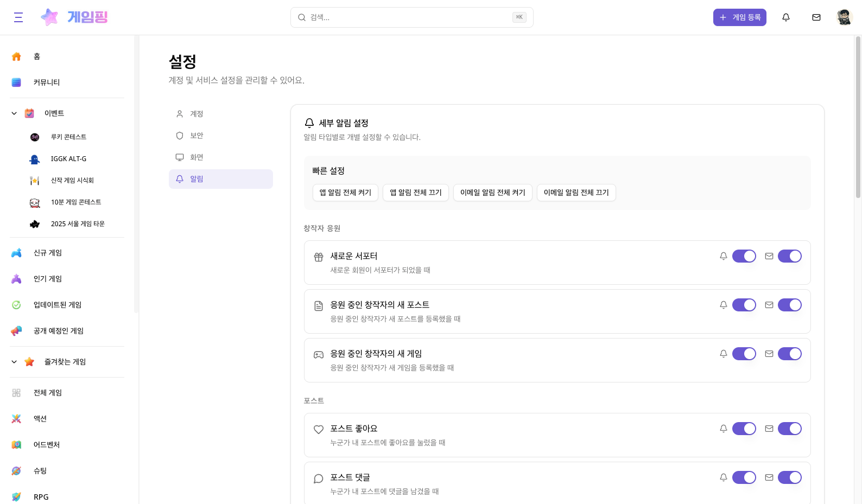Click the 전체 게임 grid icon
The width and height of the screenshot is (862, 504).
coord(16,393)
